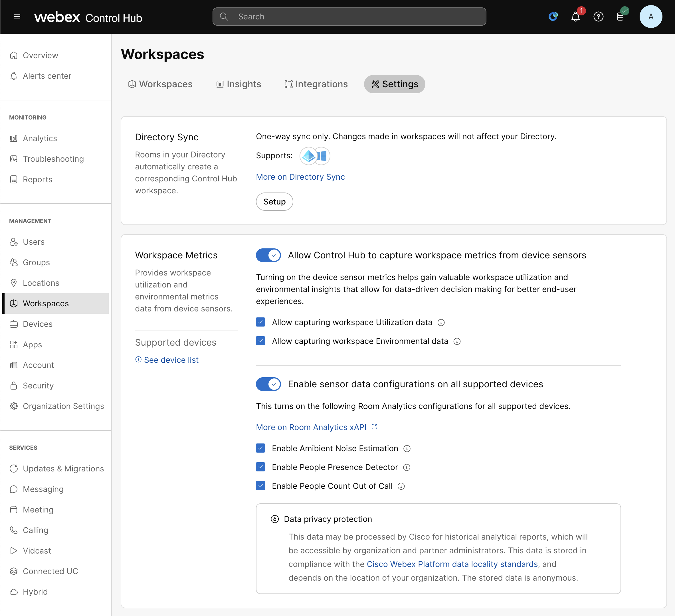This screenshot has width=675, height=616.
Task: Click the Azure AD supports icon
Action: click(308, 156)
